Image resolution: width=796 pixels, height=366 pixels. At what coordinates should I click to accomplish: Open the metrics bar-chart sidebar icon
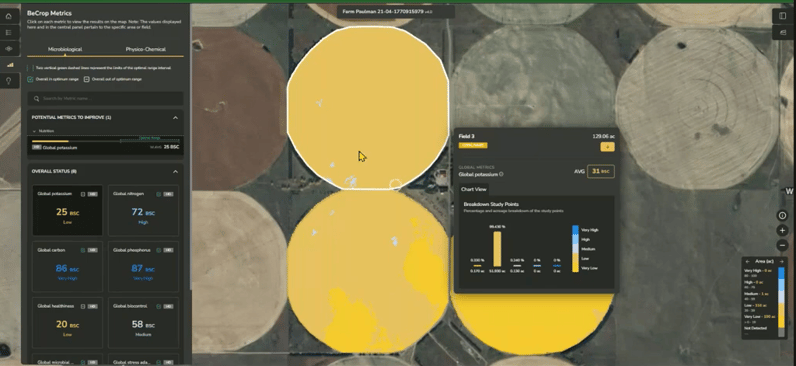point(9,65)
